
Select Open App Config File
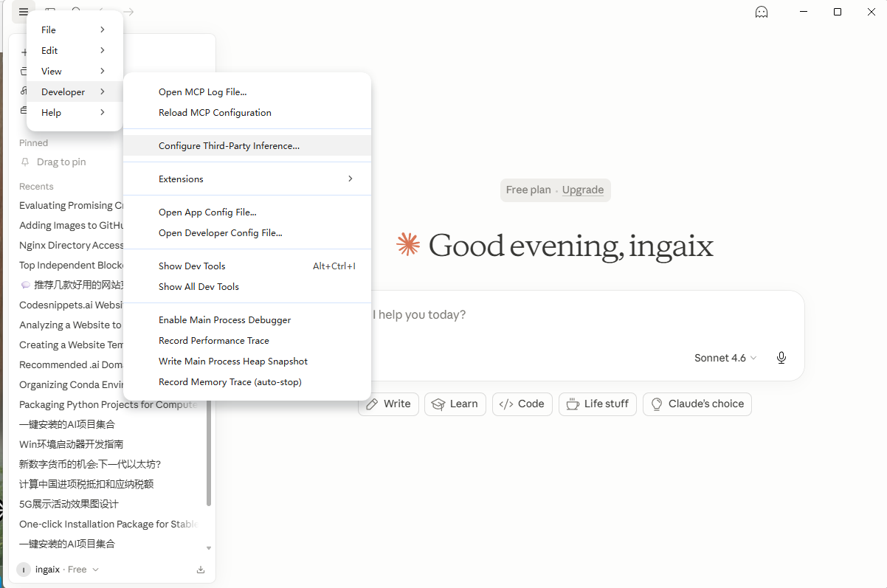tap(247, 212)
